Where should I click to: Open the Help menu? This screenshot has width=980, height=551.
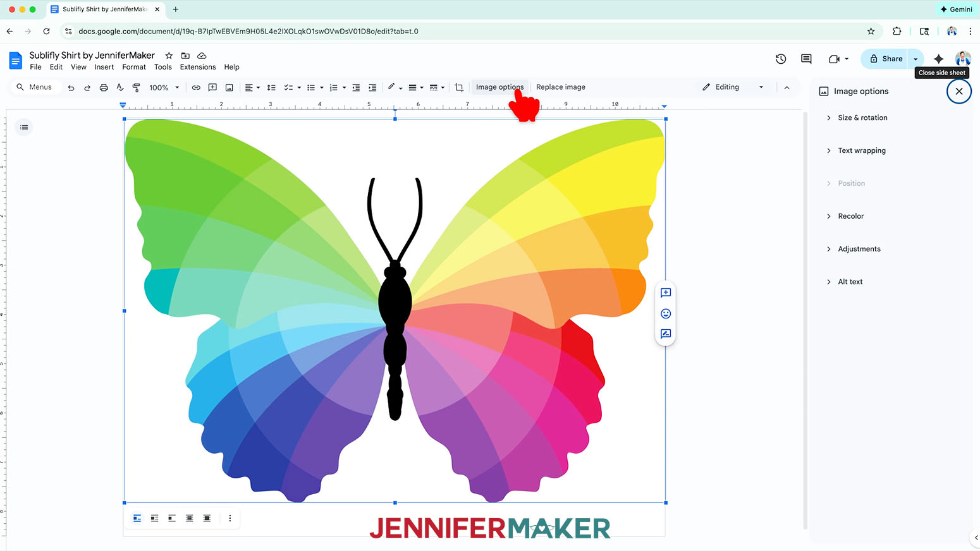tap(231, 67)
